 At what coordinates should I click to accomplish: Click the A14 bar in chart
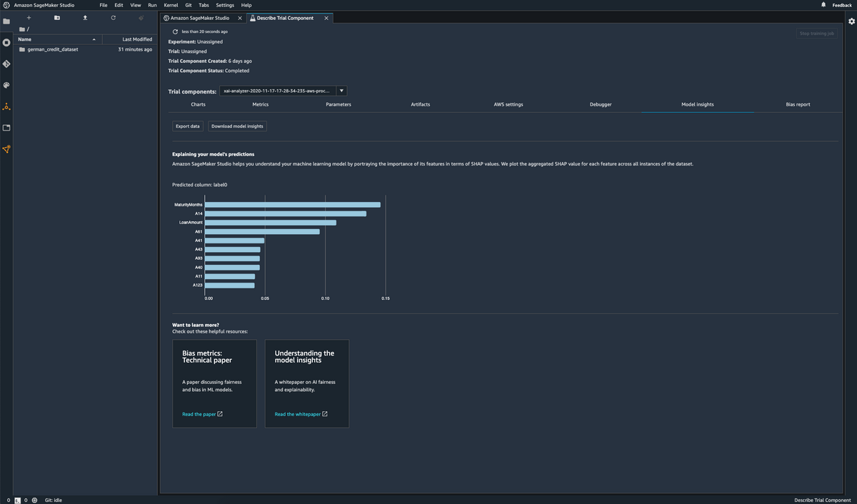286,213
